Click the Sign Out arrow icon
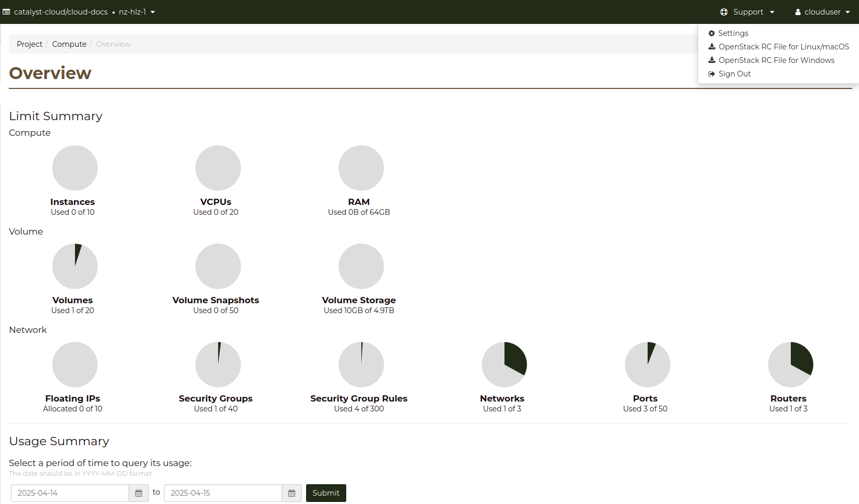Screen dimensions: 859x504 tap(712, 73)
